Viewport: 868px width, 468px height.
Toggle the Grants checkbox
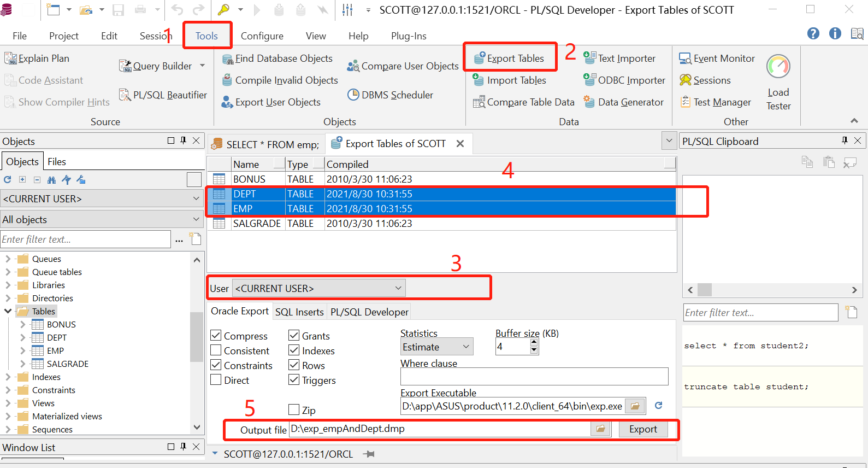pos(294,335)
